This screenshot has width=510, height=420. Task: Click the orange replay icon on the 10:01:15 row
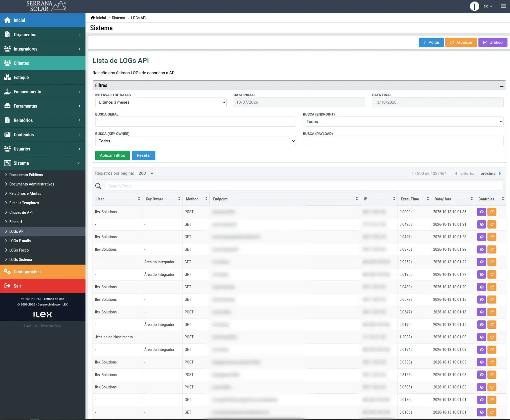(x=492, y=325)
